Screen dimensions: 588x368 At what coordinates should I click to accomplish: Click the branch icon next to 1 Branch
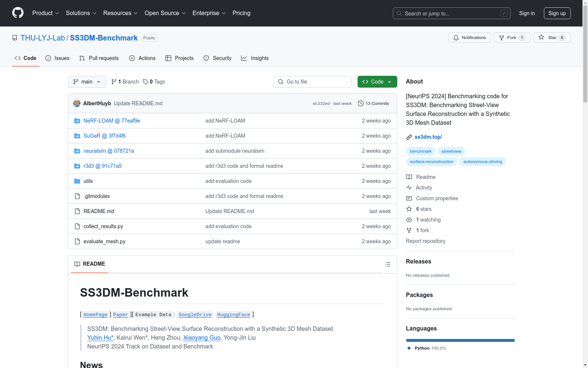(114, 82)
